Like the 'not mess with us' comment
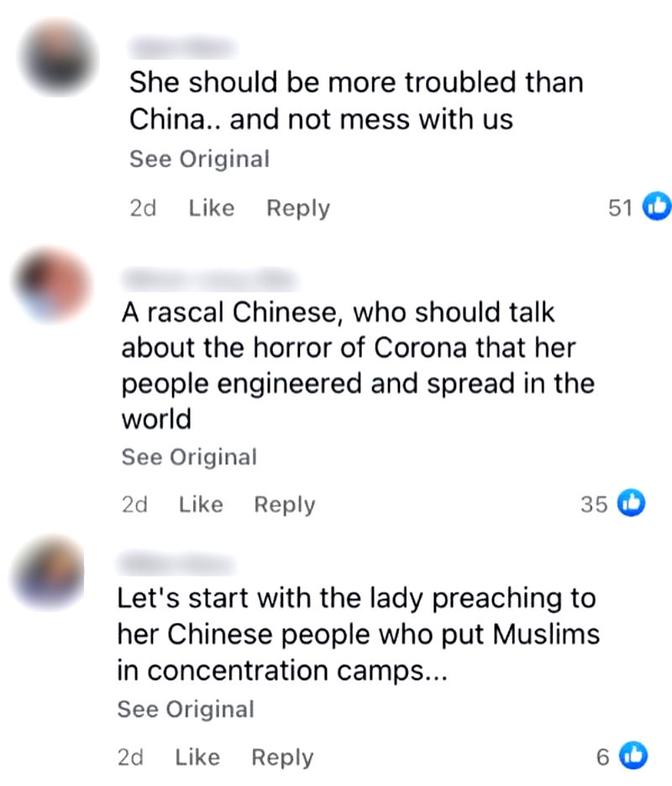Image resolution: width=672 pixels, height=786 pixels. click(x=211, y=207)
